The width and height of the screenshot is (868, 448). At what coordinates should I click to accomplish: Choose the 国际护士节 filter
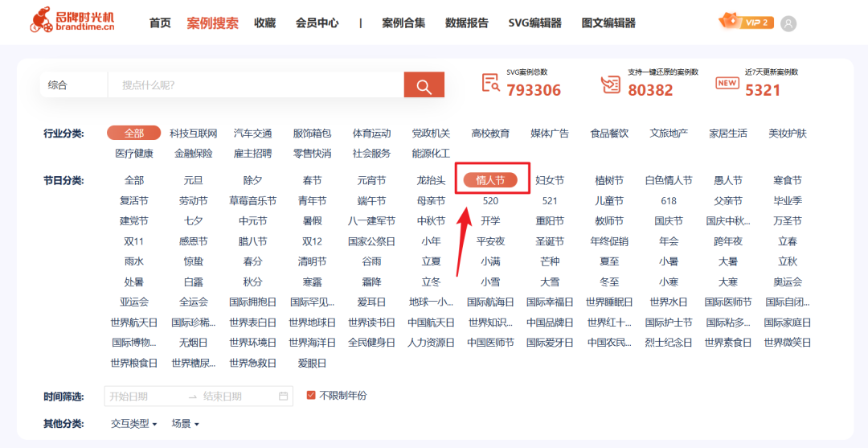point(668,323)
